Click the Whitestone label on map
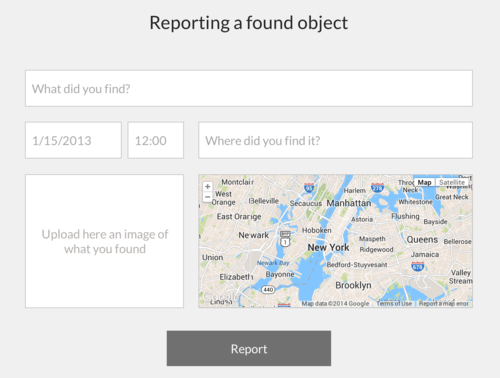Screen dimensions: 500x378 click(x=415, y=202)
